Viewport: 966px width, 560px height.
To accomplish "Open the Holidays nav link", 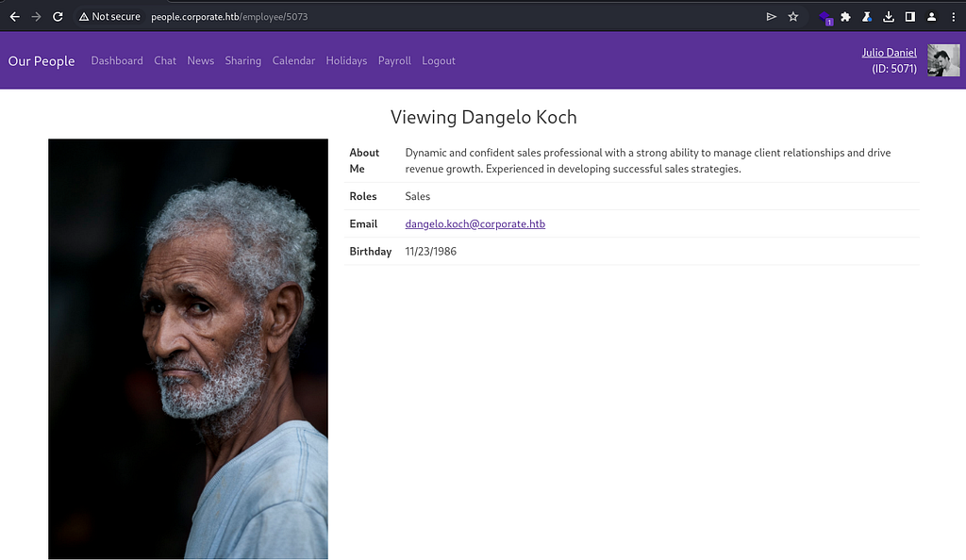I will pos(346,60).
